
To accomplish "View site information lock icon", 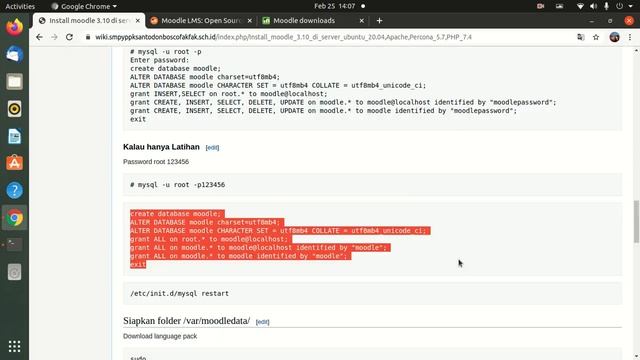I will point(87,37).
